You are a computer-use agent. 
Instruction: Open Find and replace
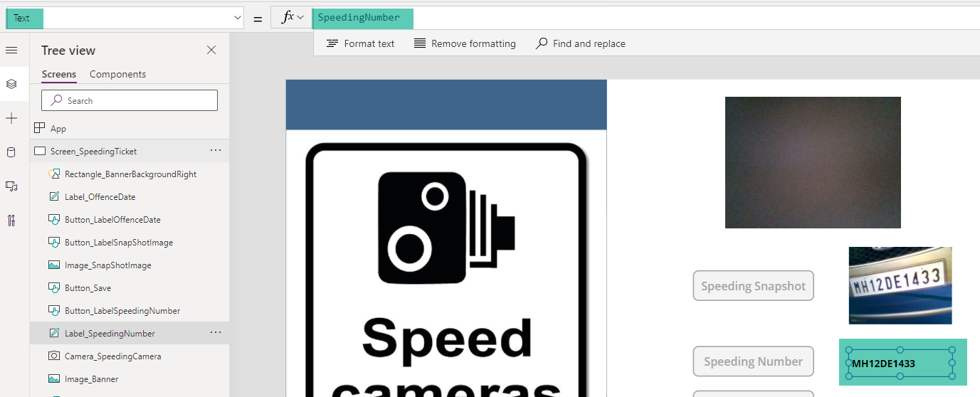coord(581,43)
